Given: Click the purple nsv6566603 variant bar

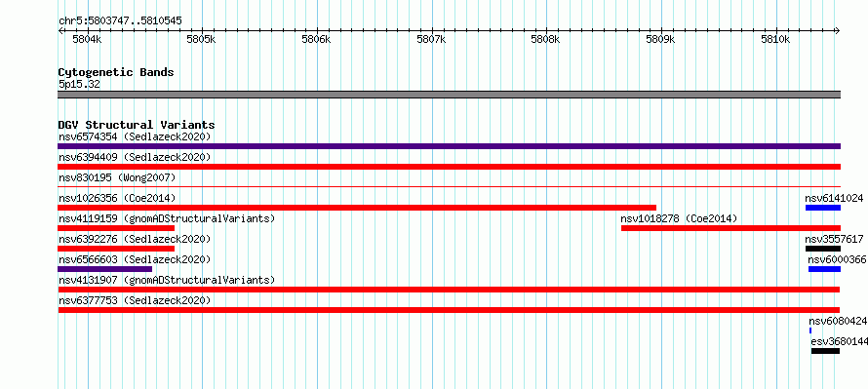Looking at the screenshot, I should 104,269.
